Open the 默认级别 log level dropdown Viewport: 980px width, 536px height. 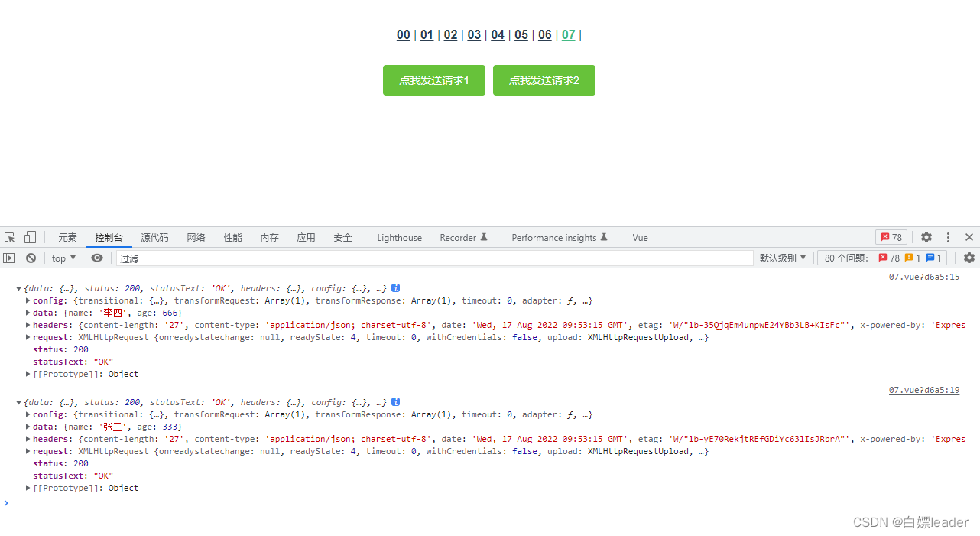pyautogui.click(x=782, y=258)
